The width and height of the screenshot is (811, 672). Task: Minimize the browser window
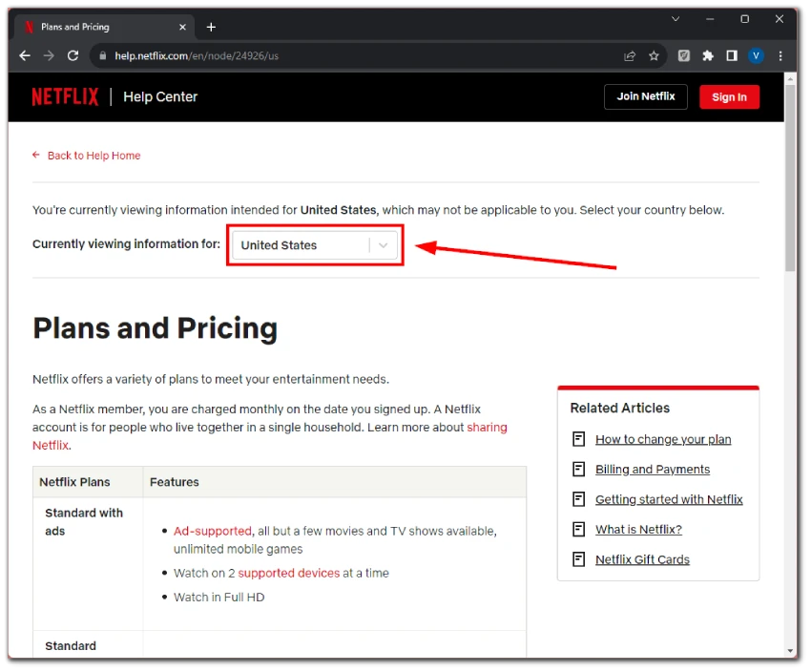(x=710, y=19)
